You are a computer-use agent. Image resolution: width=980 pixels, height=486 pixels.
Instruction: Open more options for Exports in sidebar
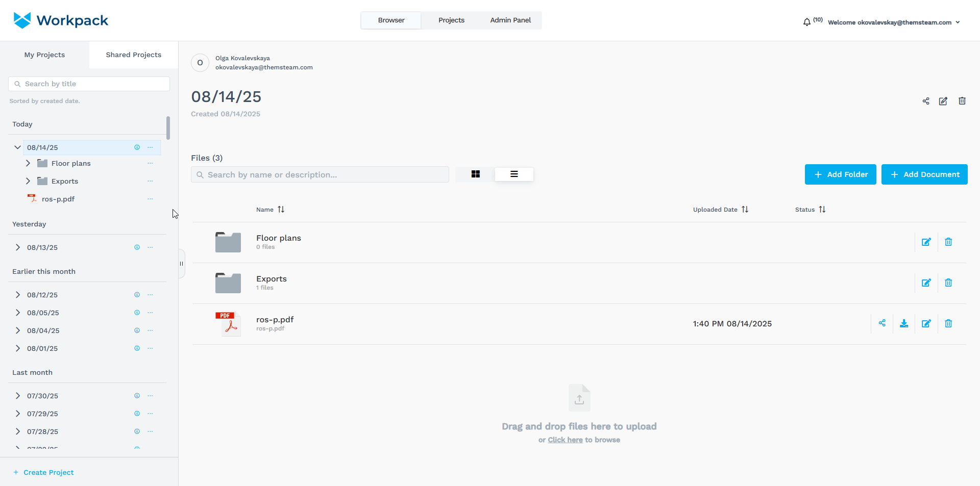point(150,181)
